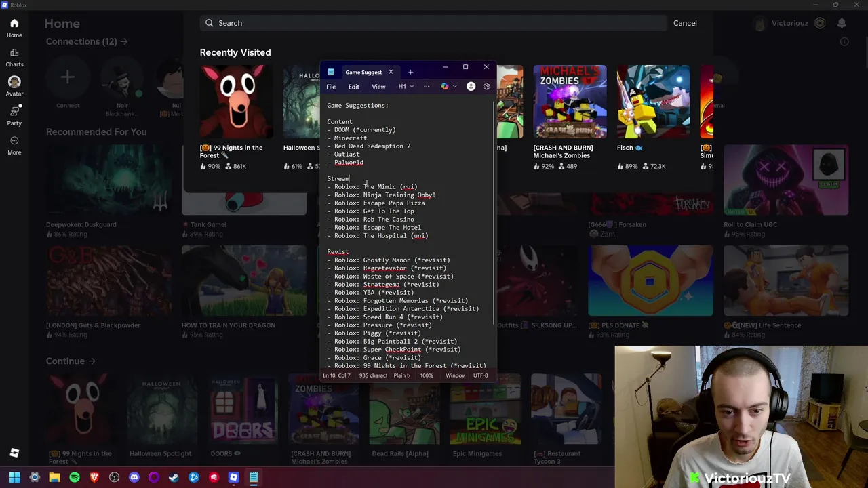
Task: Click the Roblox notification bell icon
Action: (x=842, y=23)
